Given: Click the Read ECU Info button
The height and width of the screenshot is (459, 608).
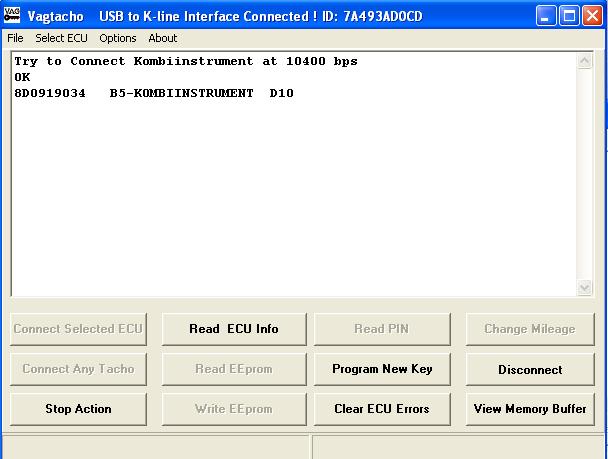Looking at the screenshot, I should coord(234,329).
